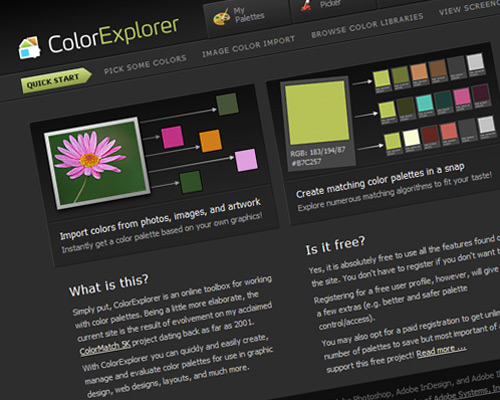500x400 pixels.
Task: Open the Picker tab
Action: [x=333, y=8]
